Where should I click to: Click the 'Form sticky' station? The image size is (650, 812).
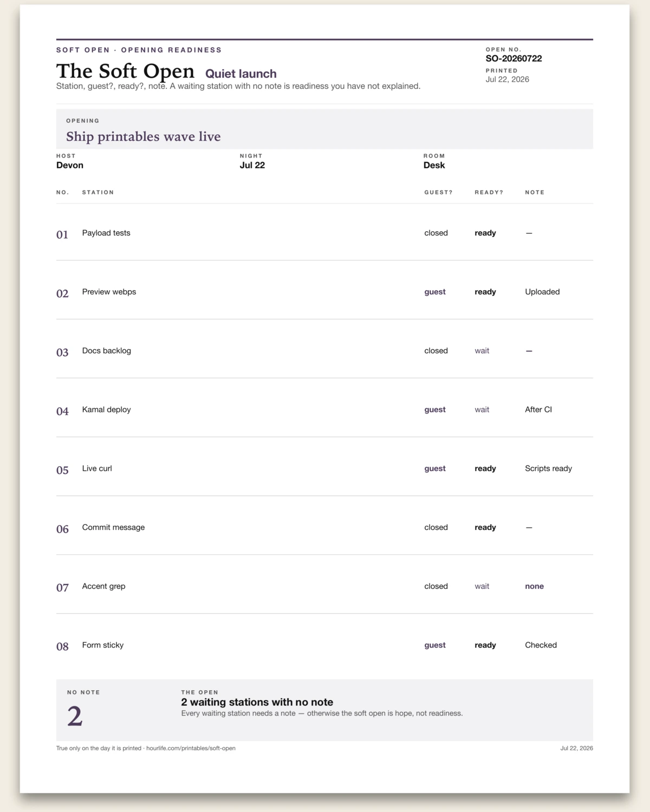tap(103, 645)
